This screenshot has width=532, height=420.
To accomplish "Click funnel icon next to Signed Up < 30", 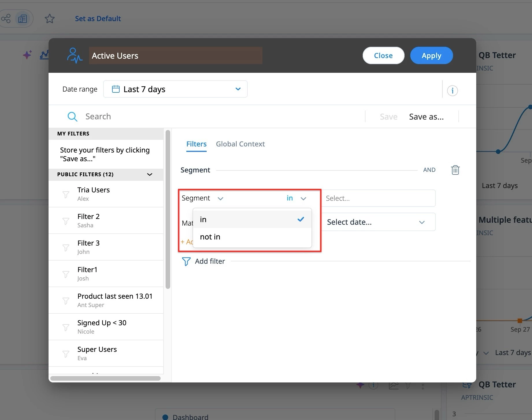I will (66, 327).
